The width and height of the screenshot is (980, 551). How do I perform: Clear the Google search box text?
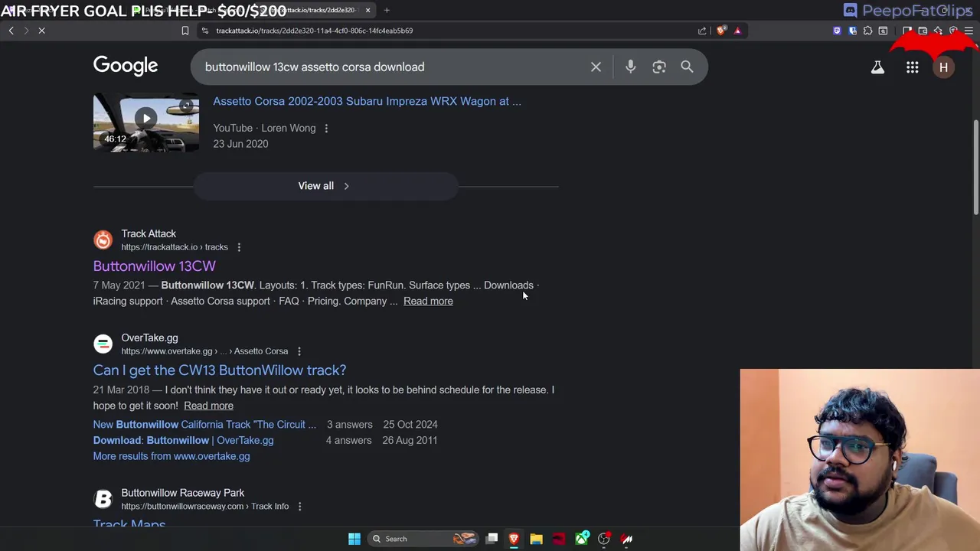596,67
